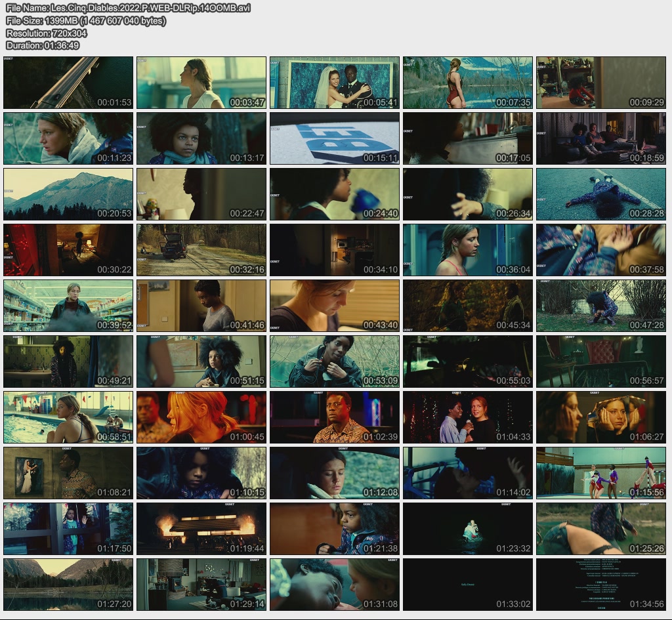Select the swimming pool thumbnail at 00:58:51
672x620 pixels.
tap(68, 417)
